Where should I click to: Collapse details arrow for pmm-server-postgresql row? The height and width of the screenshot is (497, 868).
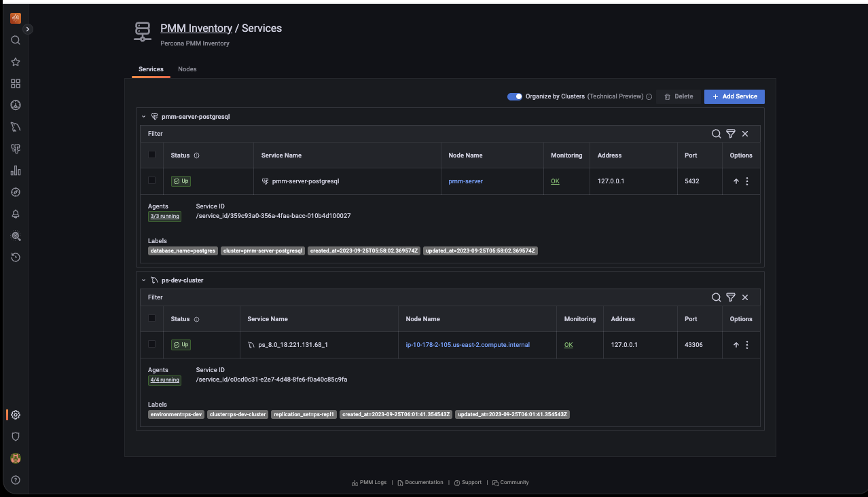tap(736, 181)
